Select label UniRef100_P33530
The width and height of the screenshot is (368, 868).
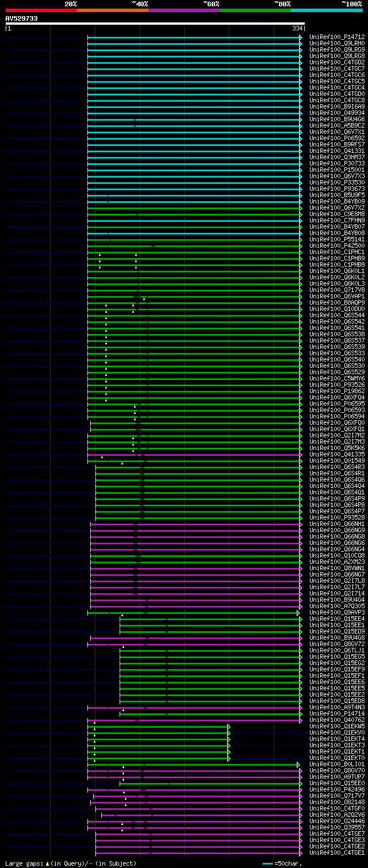click(x=337, y=182)
